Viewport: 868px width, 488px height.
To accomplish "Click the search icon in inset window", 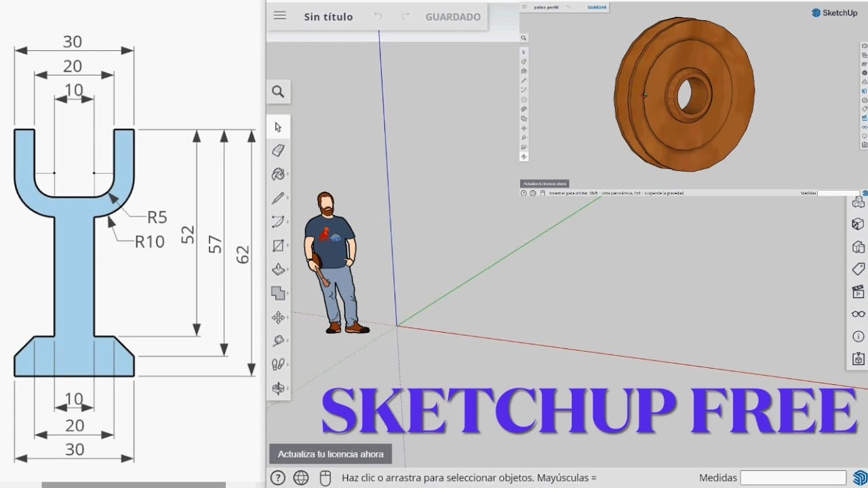I will pyautogui.click(x=524, y=38).
